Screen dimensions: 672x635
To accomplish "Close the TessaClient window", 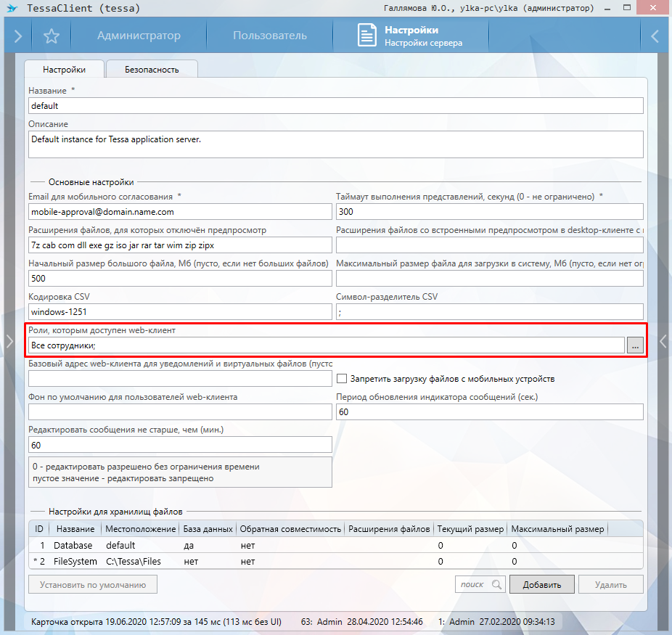I will (x=656, y=9).
